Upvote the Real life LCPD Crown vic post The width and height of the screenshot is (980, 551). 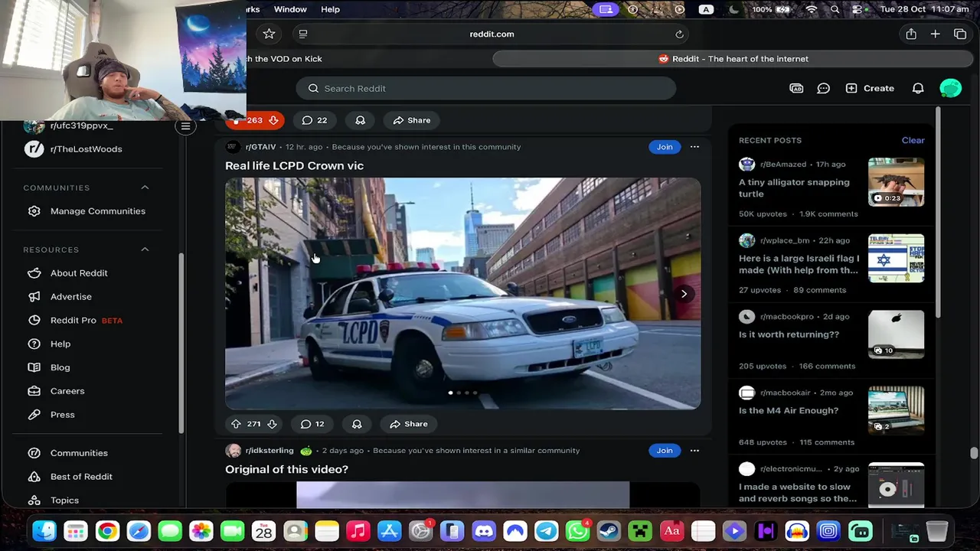[236, 424]
